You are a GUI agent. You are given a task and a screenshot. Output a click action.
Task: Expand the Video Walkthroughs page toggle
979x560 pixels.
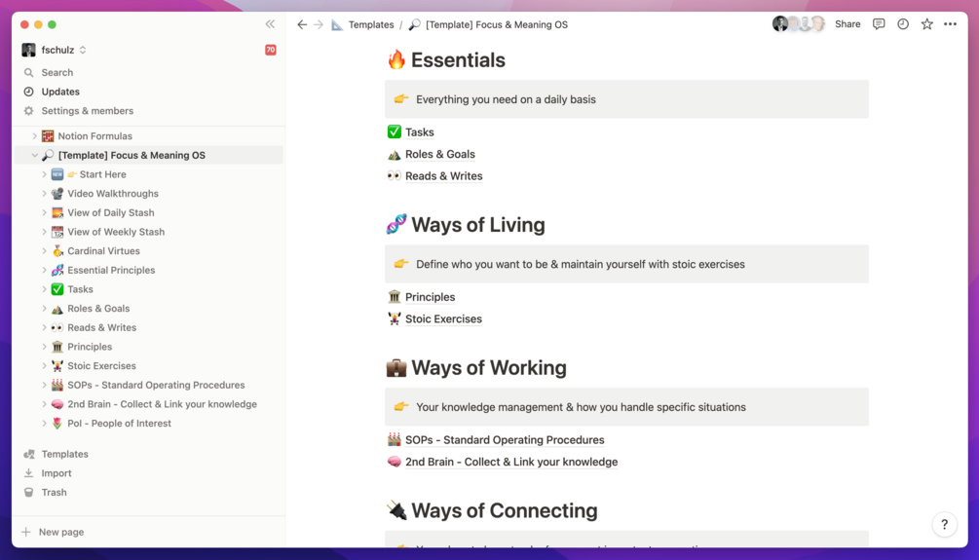click(44, 194)
